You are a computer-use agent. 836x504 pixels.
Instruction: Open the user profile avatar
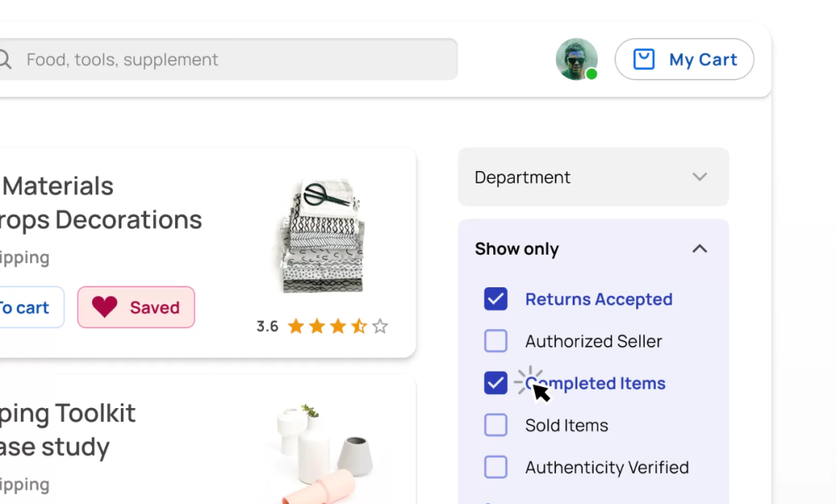pos(576,59)
